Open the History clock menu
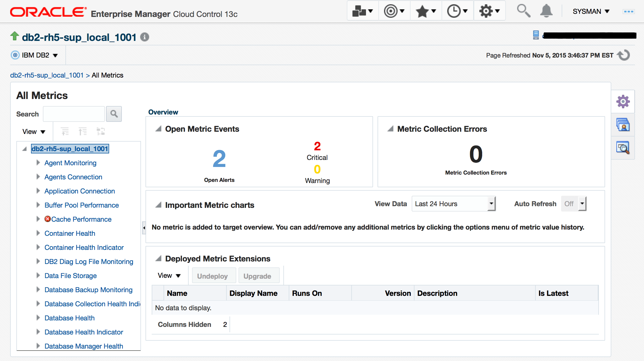The width and height of the screenshot is (644, 361). (x=457, y=11)
